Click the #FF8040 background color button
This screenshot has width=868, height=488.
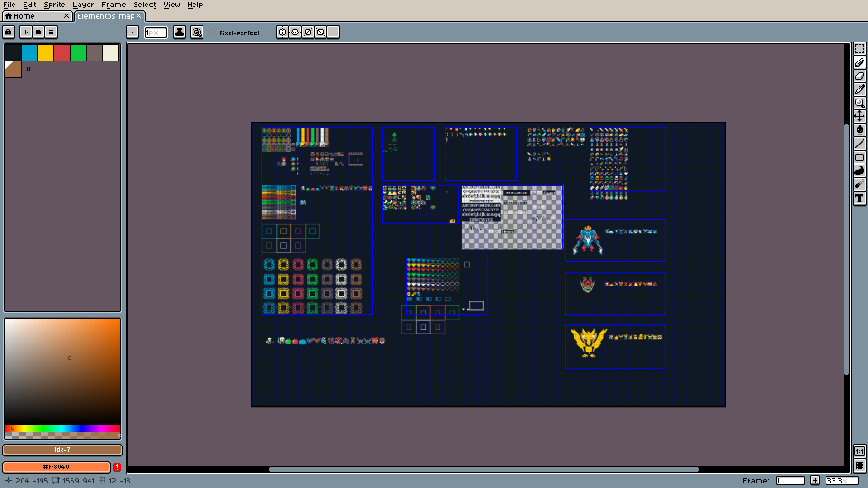pyautogui.click(x=57, y=467)
